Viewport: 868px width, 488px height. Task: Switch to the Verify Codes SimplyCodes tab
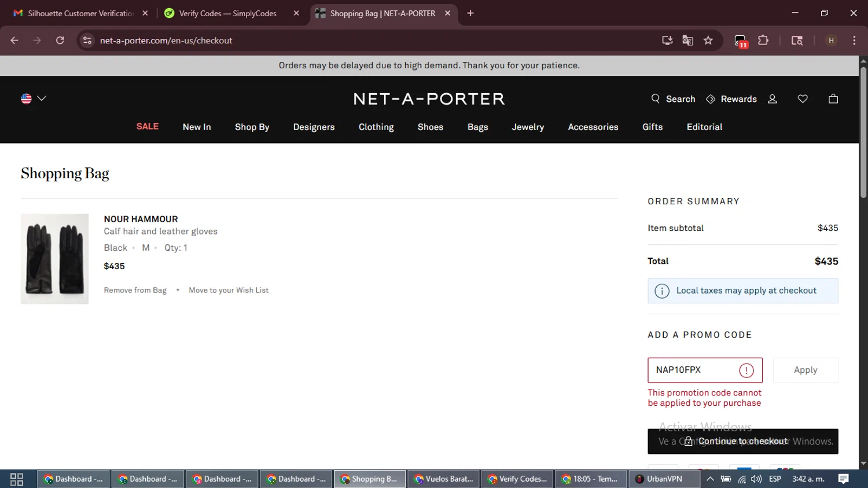click(x=231, y=13)
